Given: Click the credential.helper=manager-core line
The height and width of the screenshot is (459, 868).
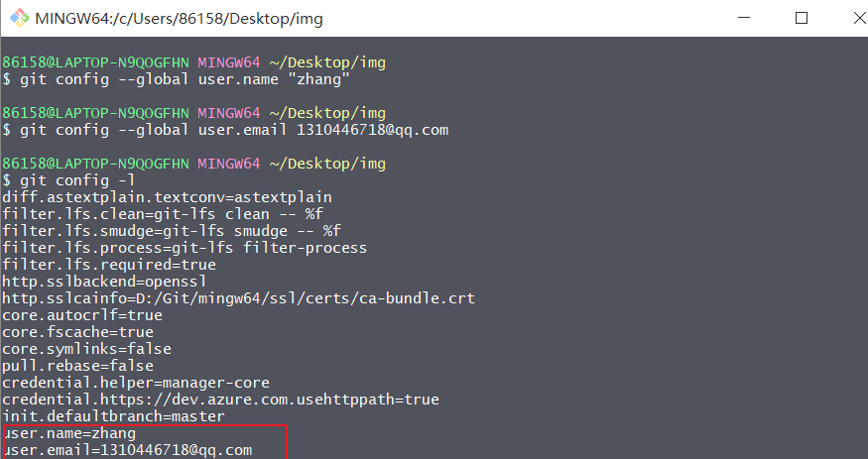Looking at the screenshot, I should 136,383.
